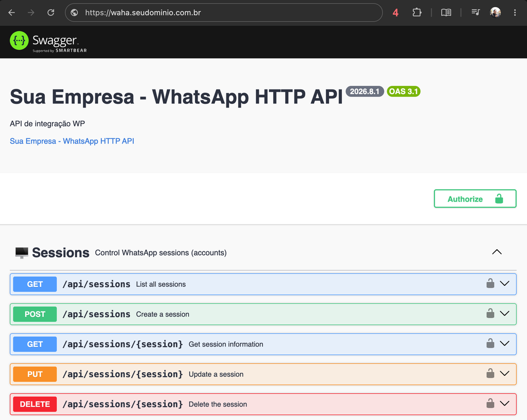Click the path beside Get session information
Screen dimensions: 527x420
coord(122,344)
